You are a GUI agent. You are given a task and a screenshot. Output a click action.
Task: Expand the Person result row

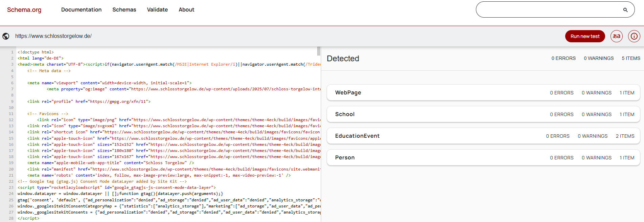point(483,158)
